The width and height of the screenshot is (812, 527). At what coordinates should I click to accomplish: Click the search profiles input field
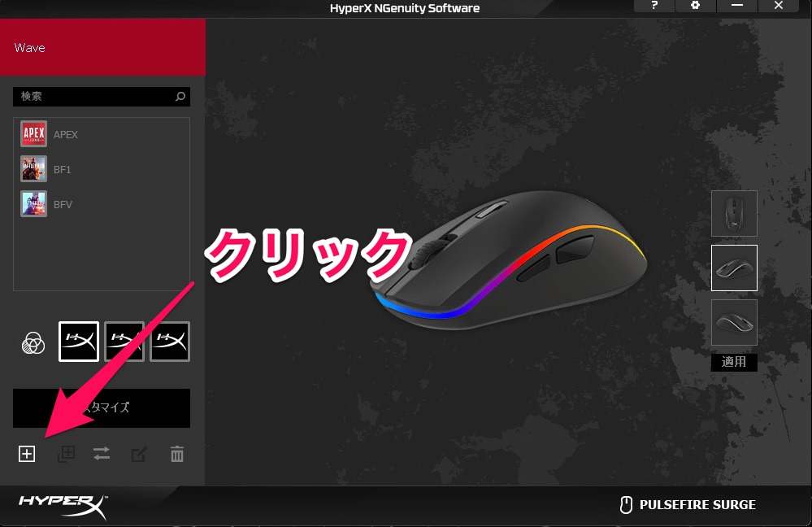tap(102, 97)
